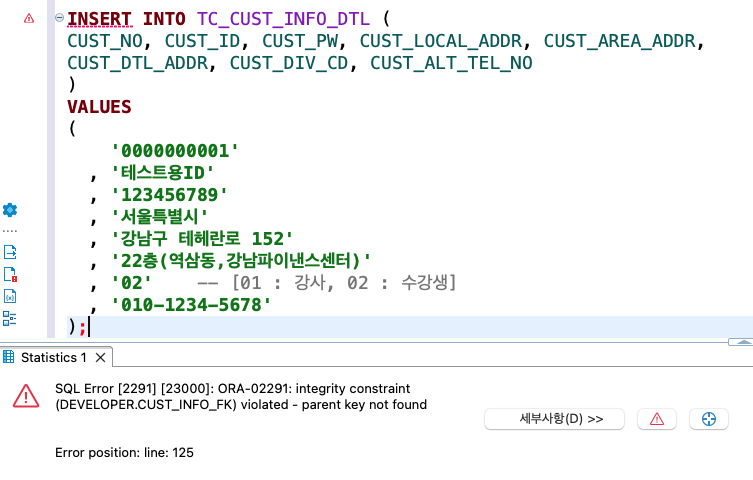
Task: Click the column name CUST_PW
Action: [x=300, y=41]
